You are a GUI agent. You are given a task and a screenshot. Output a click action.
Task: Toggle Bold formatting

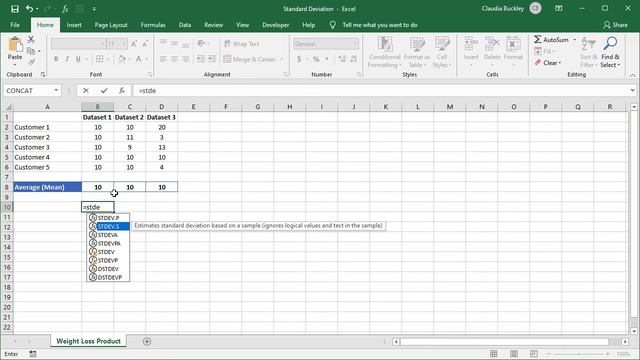(56, 59)
